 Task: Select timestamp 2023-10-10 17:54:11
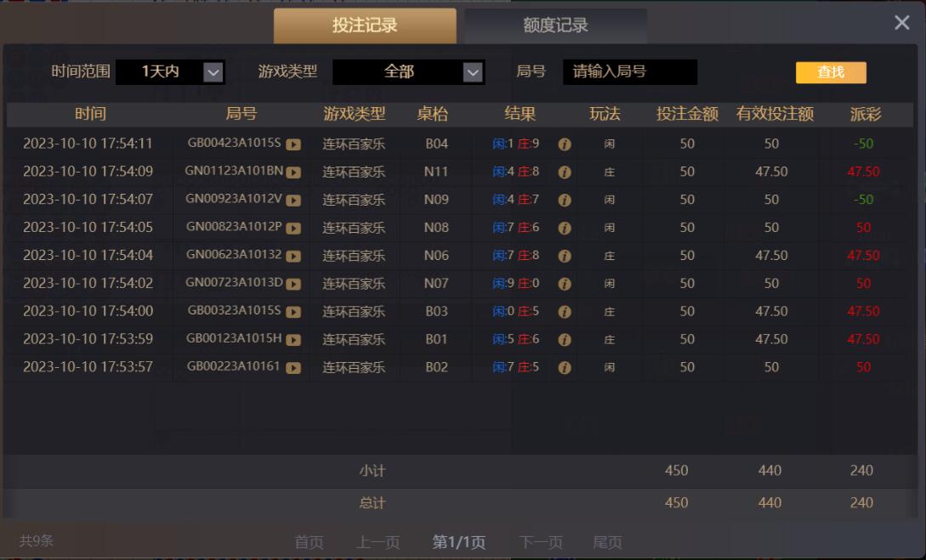tap(88, 144)
